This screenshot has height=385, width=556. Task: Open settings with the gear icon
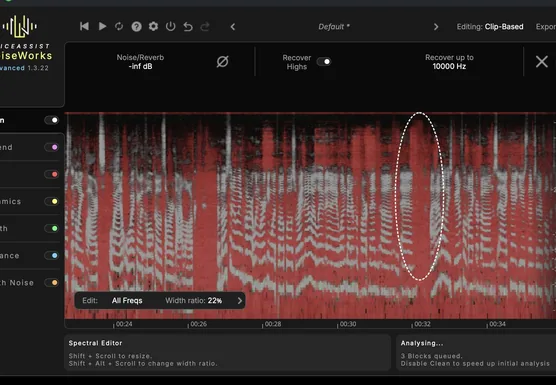tap(153, 26)
